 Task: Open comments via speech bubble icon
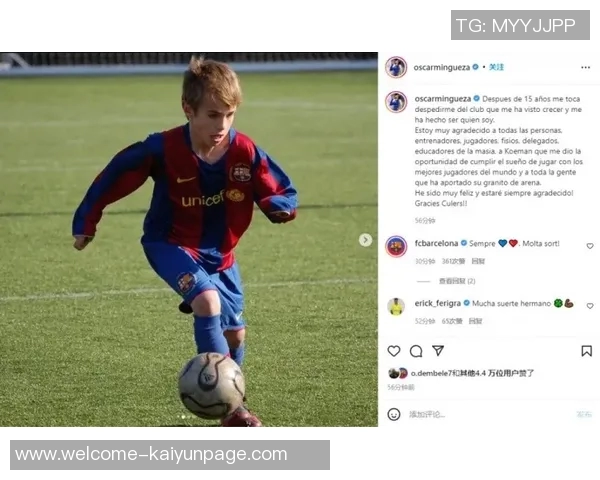tap(416, 351)
